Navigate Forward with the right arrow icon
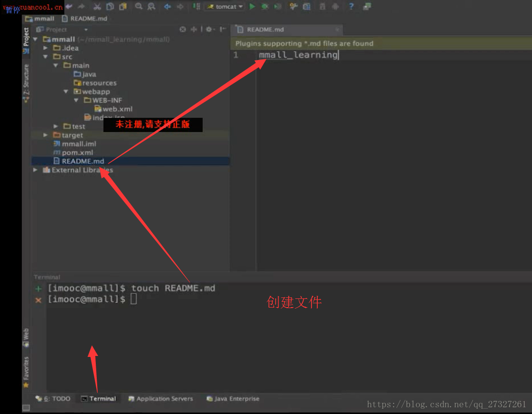 tap(180, 6)
